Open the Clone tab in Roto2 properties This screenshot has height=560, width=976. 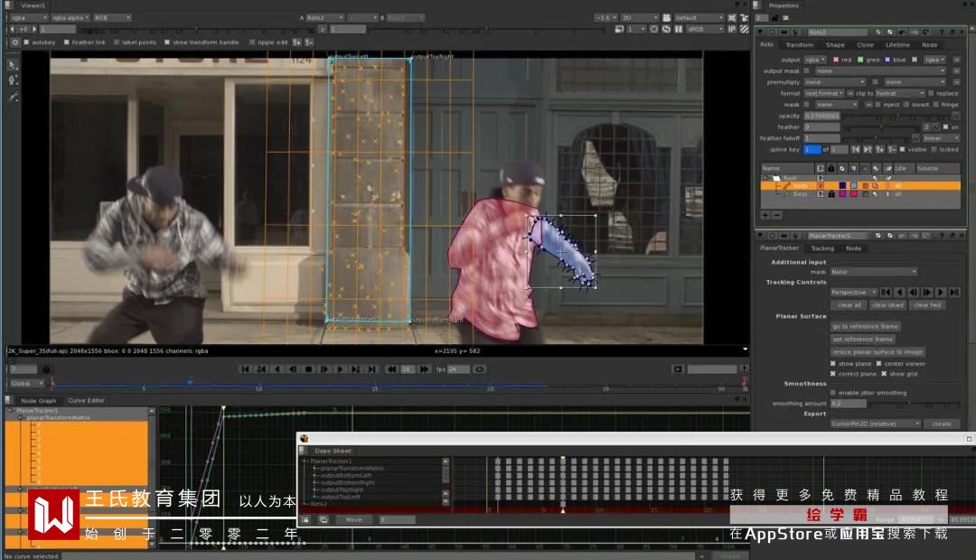[865, 45]
